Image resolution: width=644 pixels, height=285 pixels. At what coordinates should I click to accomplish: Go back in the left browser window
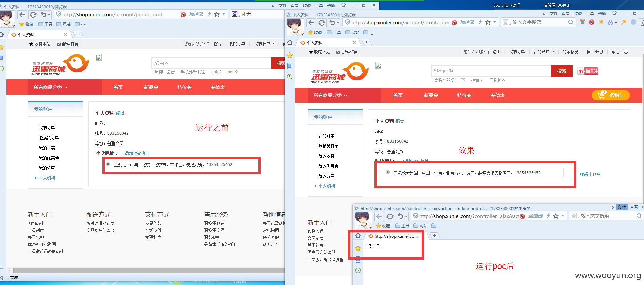22,14
